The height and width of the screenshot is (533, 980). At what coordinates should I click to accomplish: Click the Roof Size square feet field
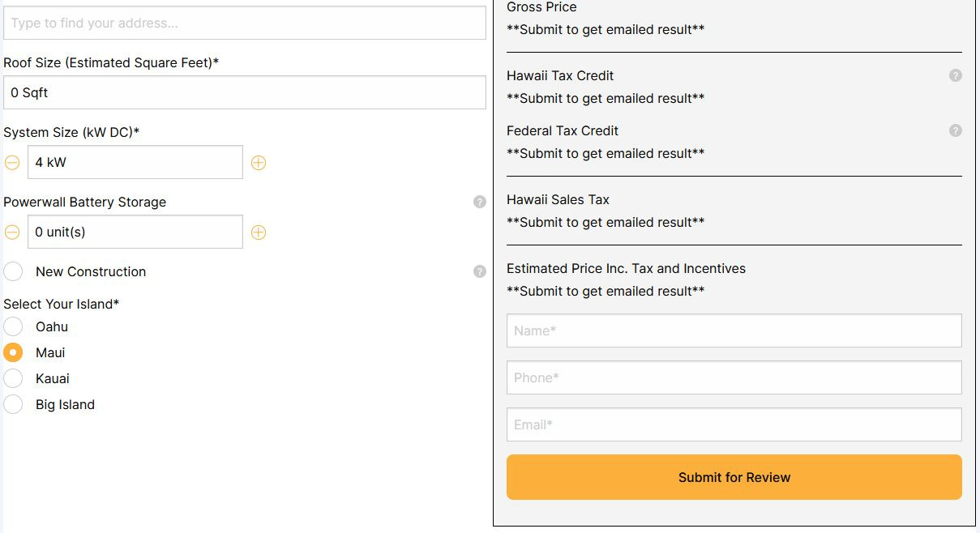pos(243,92)
